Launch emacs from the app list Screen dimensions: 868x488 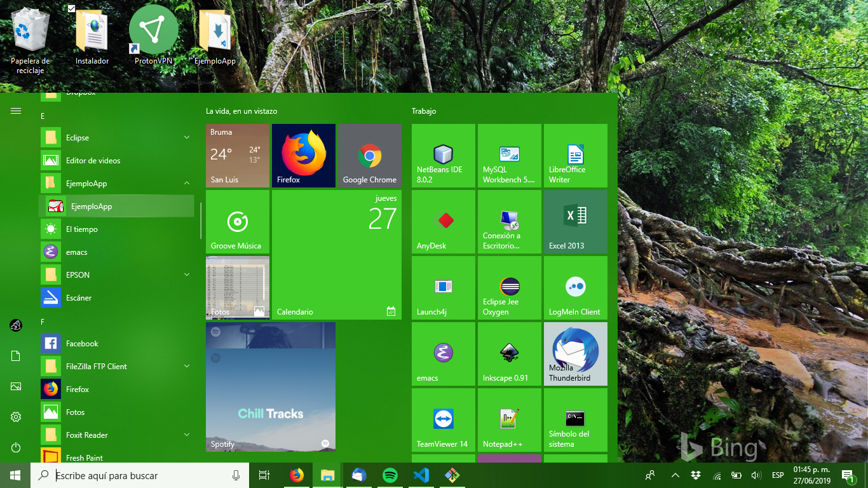coord(118,252)
